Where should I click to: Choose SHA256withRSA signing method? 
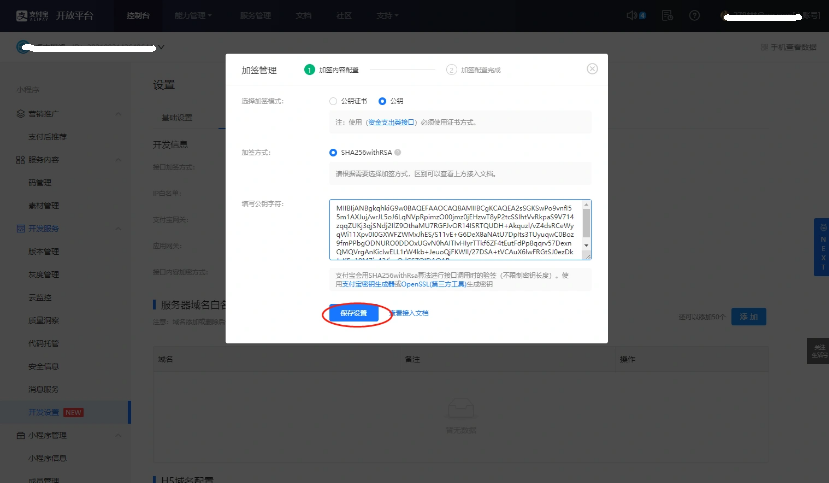pyautogui.click(x=333, y=153)
